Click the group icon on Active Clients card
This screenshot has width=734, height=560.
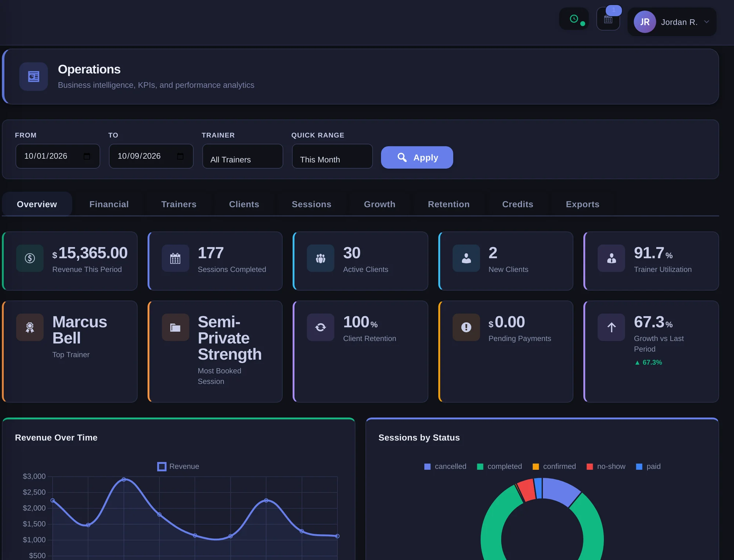pos(320,258)
